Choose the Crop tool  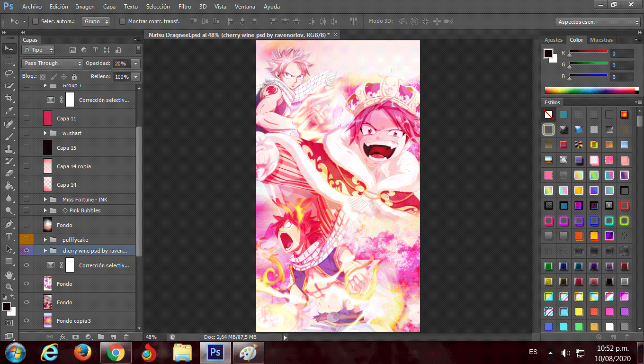9,98
